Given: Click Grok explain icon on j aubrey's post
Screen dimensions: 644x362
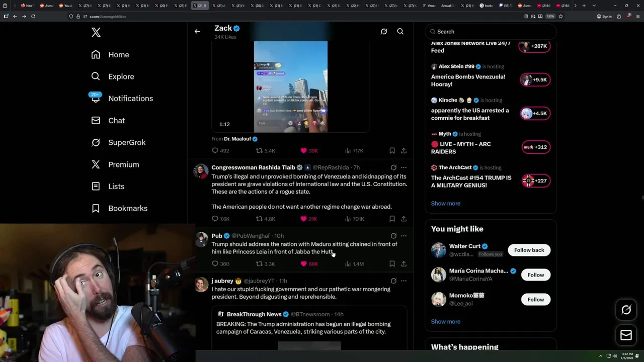Looking at the screenshot, I should 393,281.
